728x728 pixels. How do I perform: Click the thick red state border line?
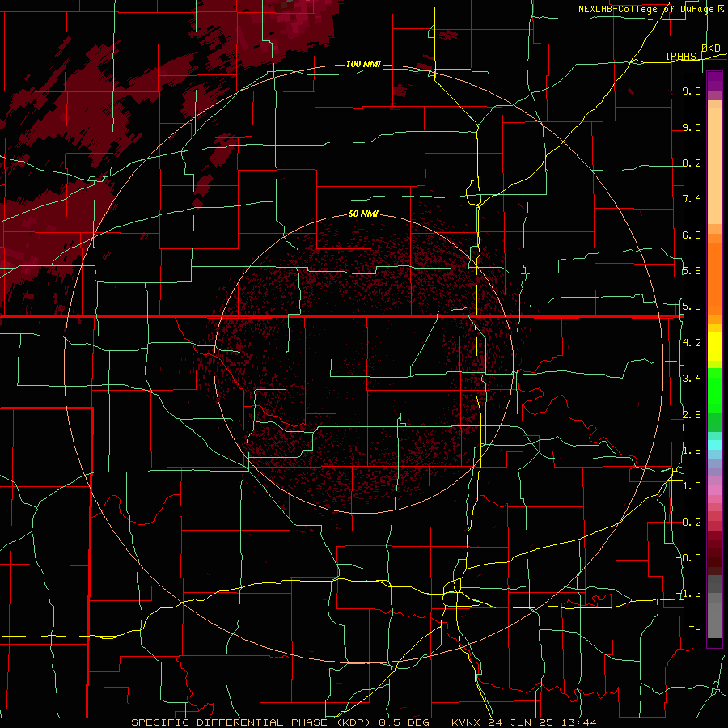(x=341, y=316)
